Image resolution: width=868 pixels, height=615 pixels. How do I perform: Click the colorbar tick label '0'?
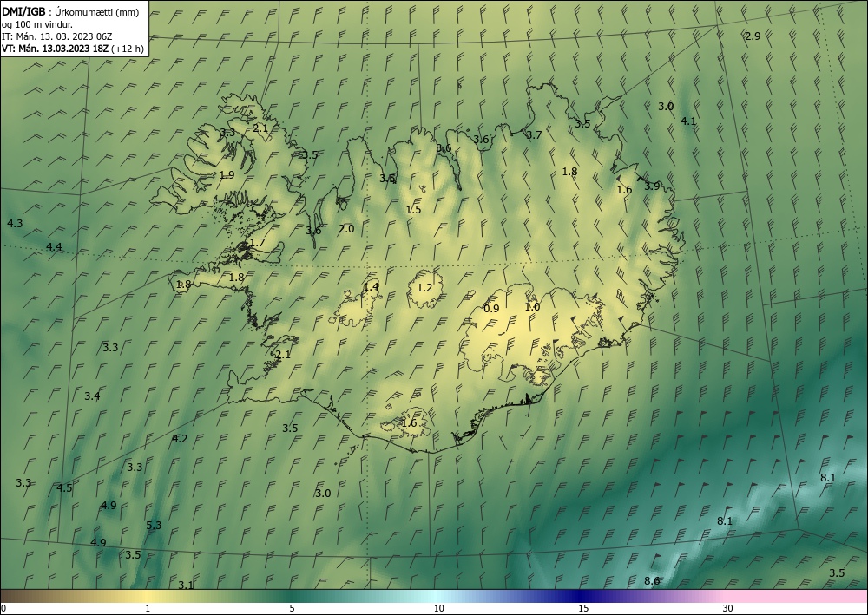pyautogui.click(x=3, y=608)
